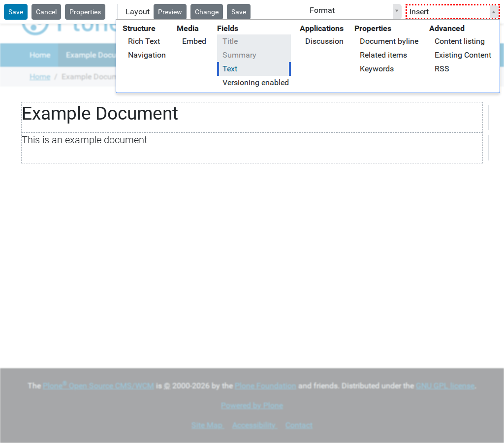Insert the Related items tile

pyautogui.click(x=383, y=55)
